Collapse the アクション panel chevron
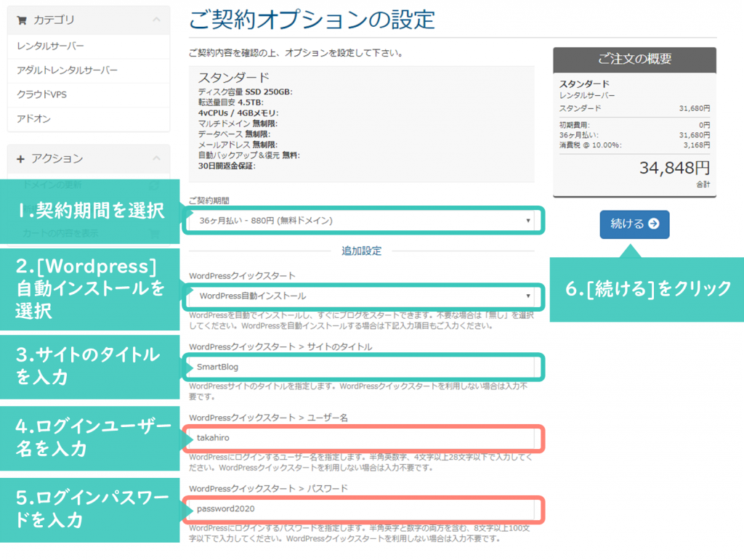The image size is (744, 560). pos(157,158)
